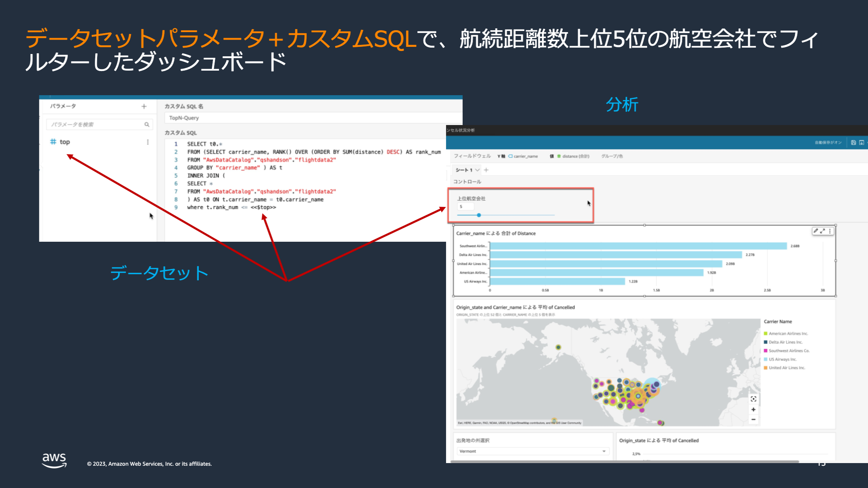Maximize the Carrier_name bar chart visual
The height and width of the screenshot is (488, 868).
(822, 231)
